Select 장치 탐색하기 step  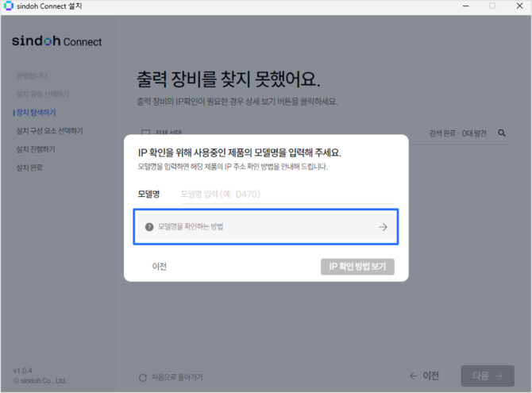pos(36,112)
